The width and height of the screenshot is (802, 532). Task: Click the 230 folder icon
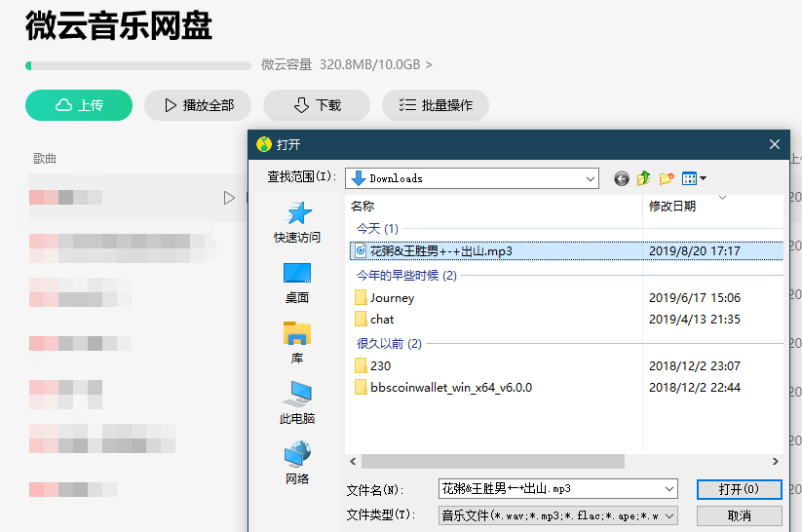pos(361,365)
